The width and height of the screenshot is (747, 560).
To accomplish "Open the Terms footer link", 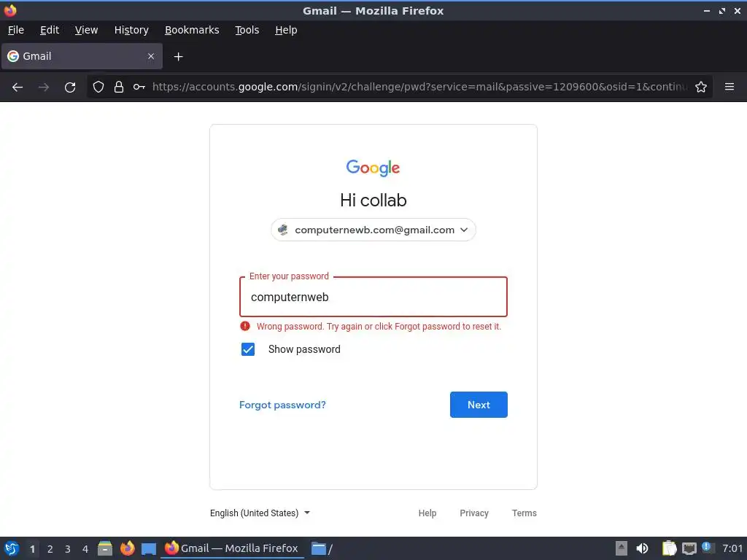I will pos(524,513).
